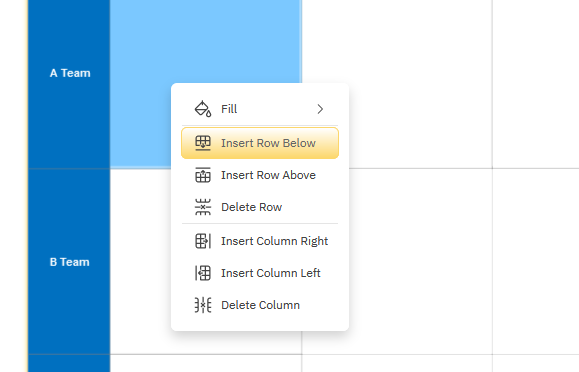
Task: Click the Insert Row Above icon
Action: (x=203, y=175)
